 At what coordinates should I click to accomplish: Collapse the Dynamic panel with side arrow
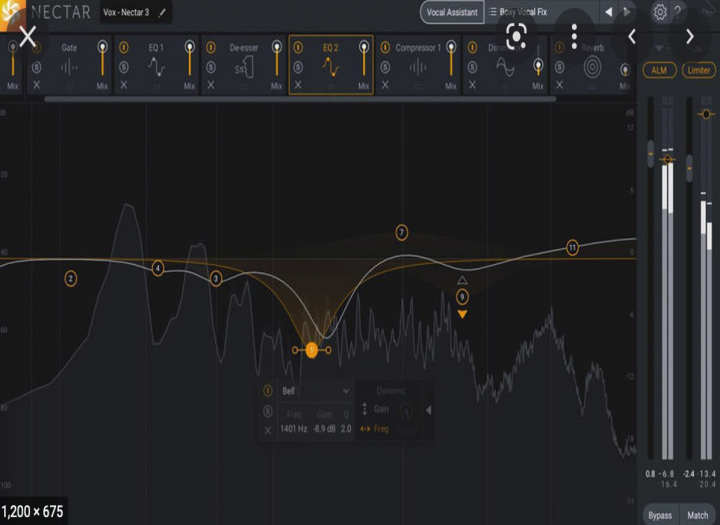[428, 410]
